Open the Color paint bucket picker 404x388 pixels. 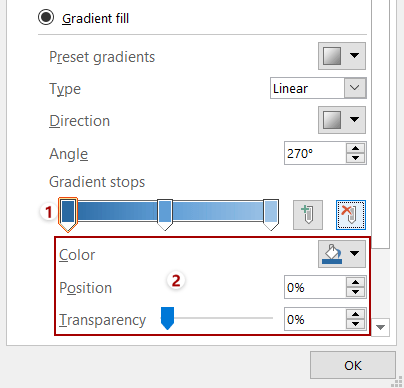point(332,254)
